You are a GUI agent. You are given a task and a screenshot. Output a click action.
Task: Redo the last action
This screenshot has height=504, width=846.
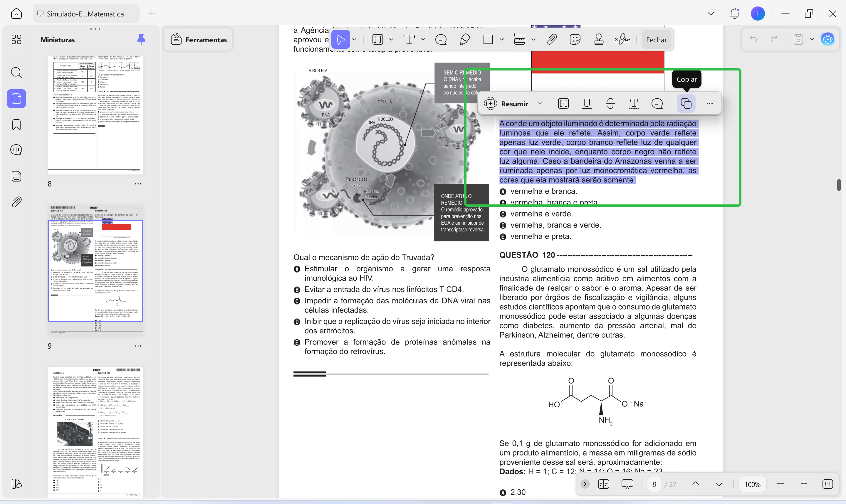774,39
